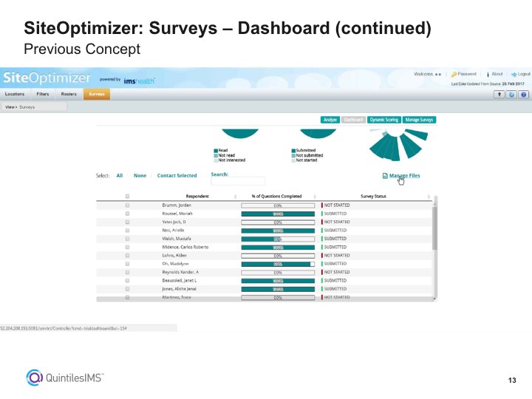The width and height of the screenshot is (532, 399).
Task: Click the Dynamic Scoring button
Action: [384, 120]
